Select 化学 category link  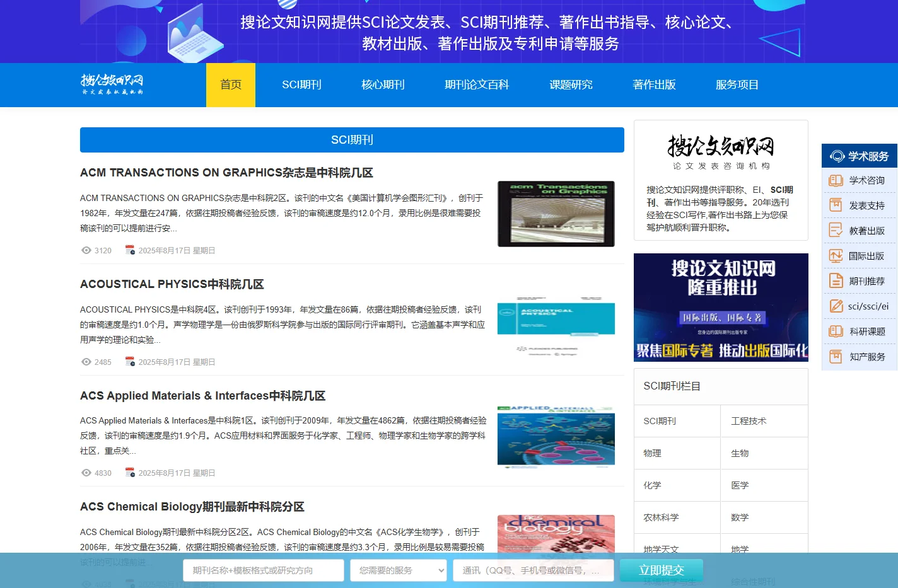pos(652,485)
